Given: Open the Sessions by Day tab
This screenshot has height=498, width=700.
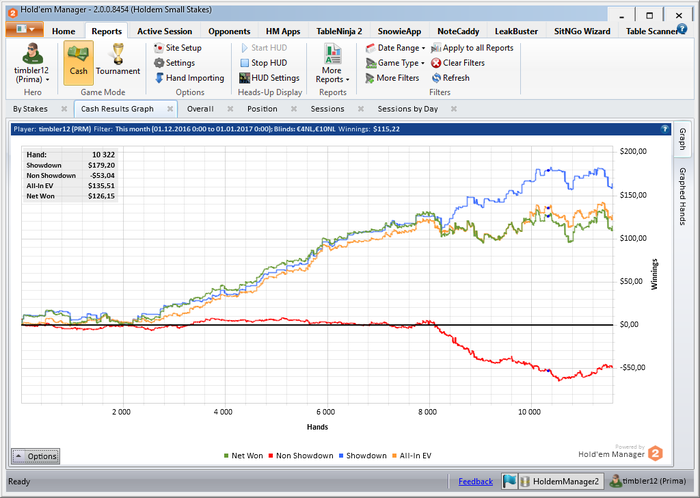Looking at the screenshot, I should click(x=407, y=108).
